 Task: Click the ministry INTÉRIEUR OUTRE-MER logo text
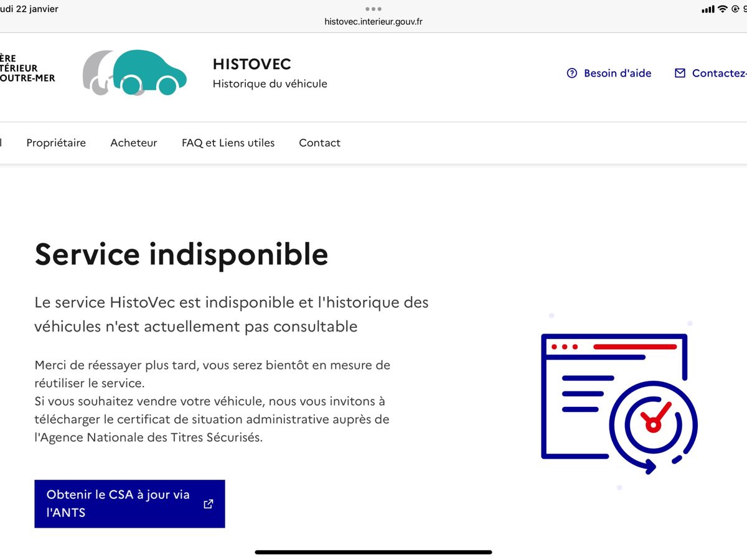pyautogui.click(x=27, y=68)
